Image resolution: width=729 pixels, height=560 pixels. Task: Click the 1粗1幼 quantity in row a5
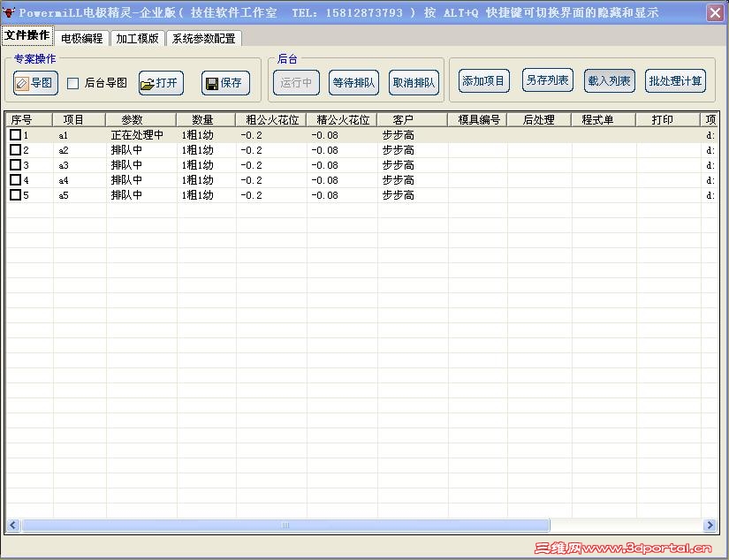pos(198,194)
